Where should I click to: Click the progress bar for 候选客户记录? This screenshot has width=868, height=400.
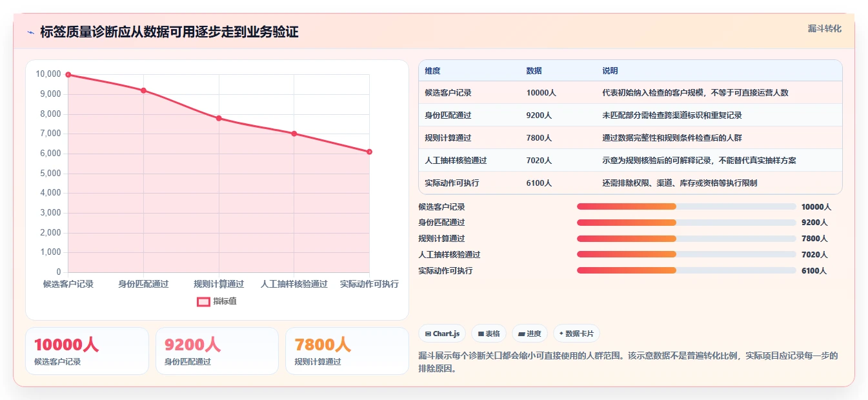(x=687, y=206)
